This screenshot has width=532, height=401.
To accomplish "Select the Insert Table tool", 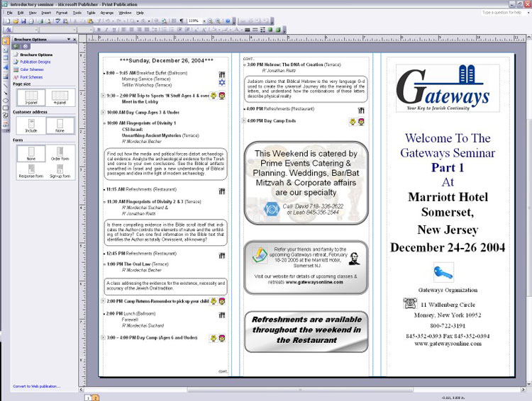I will (6, 58).
